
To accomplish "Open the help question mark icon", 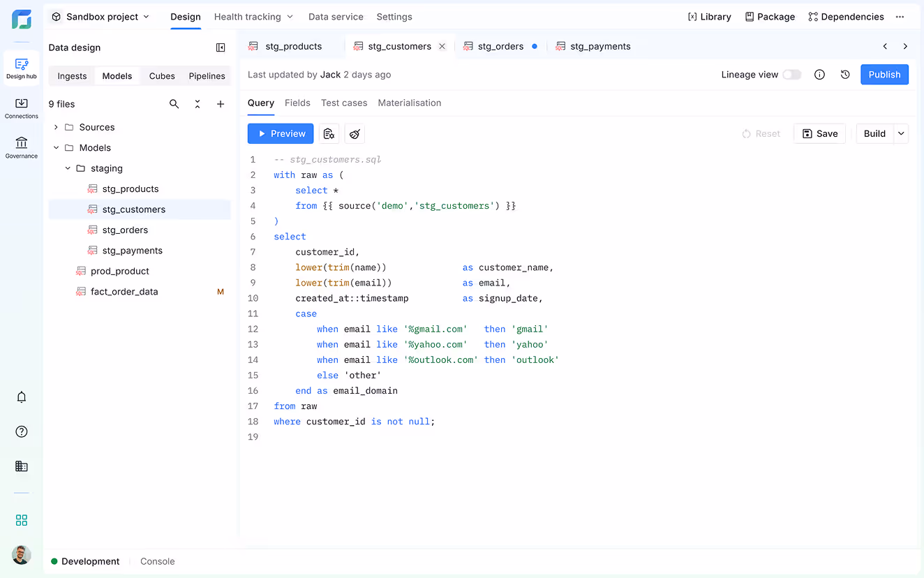I will coord(22,431).
